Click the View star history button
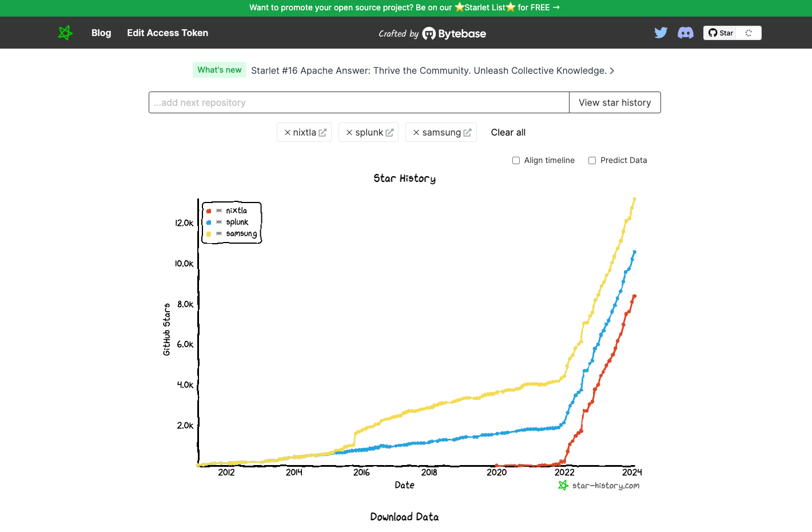This screenshot has width=812, height=532. 615,102
